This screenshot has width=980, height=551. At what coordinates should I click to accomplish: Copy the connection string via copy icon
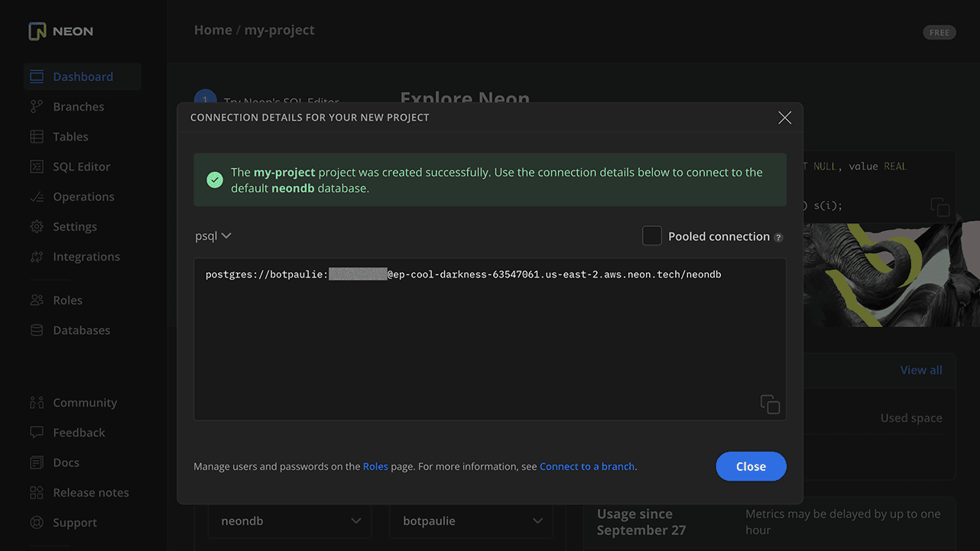point(770,404)
